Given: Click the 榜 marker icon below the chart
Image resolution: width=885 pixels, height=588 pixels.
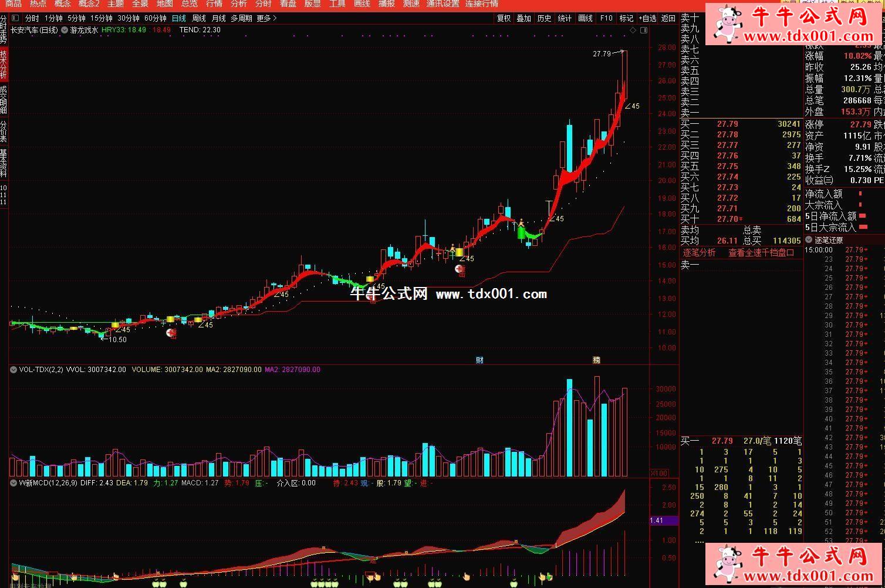Looking at the screenshot, I should point(597,360).
